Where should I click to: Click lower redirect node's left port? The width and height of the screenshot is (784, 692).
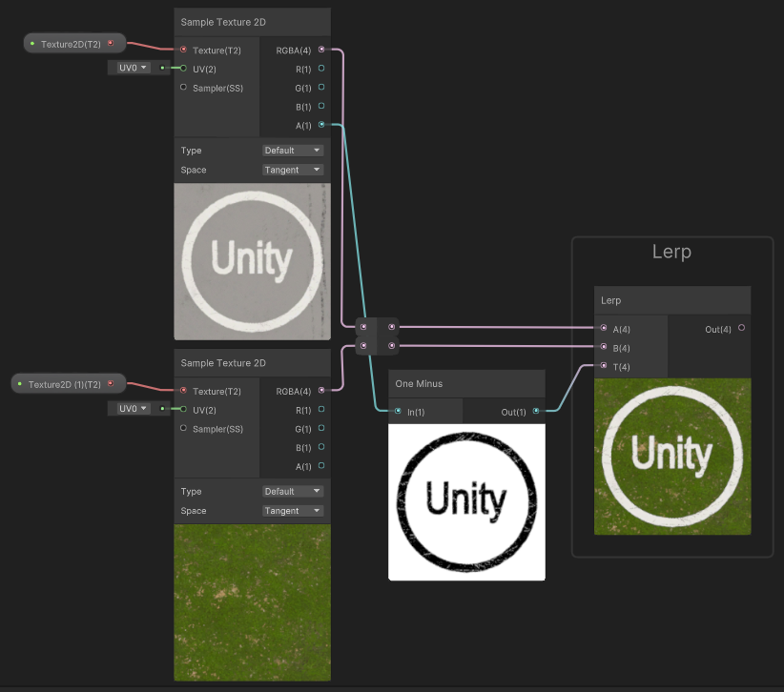363,345
